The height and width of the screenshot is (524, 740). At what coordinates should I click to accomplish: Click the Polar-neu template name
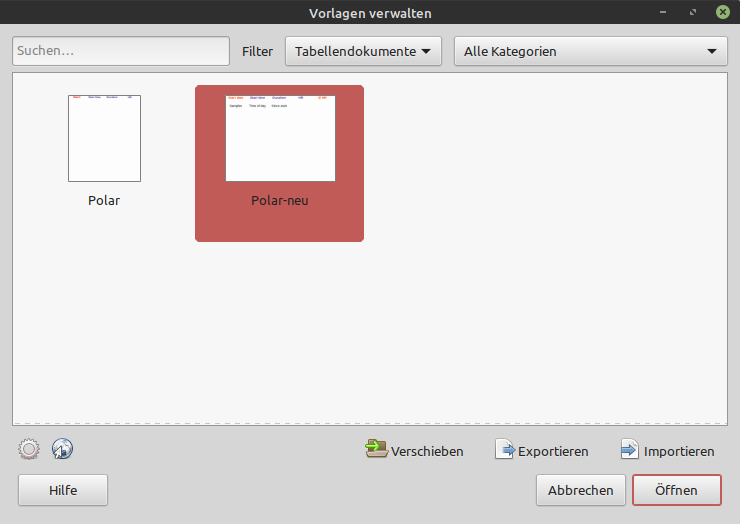(280, 201)
